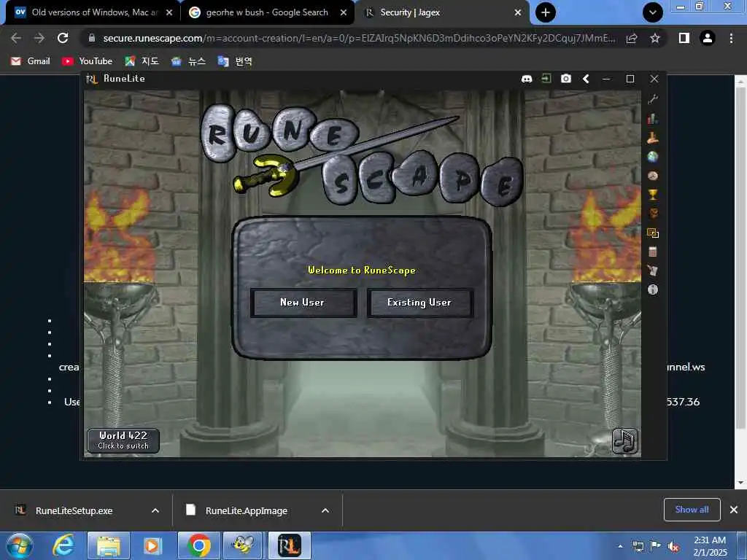Open the World Switcher globe icon panel
Viewport: 747px width, 560px height.
653,157
